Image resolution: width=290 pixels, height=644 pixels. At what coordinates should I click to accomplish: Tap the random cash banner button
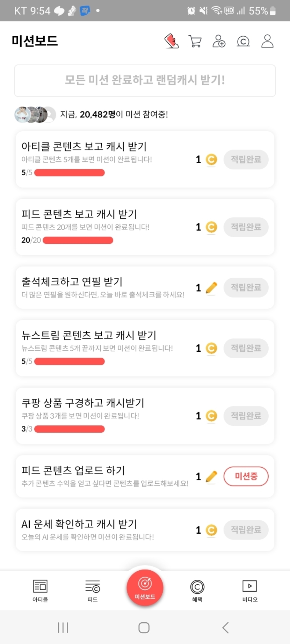(145, 80)
